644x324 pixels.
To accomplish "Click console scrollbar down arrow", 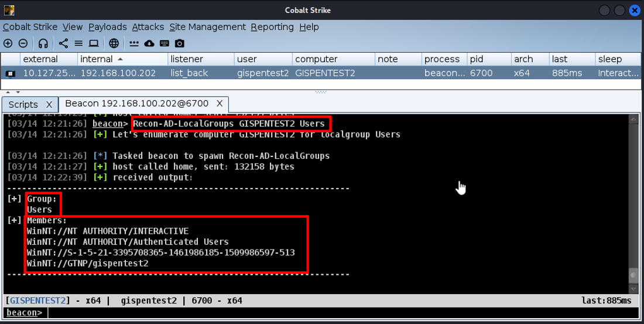I will click(633, 289).
